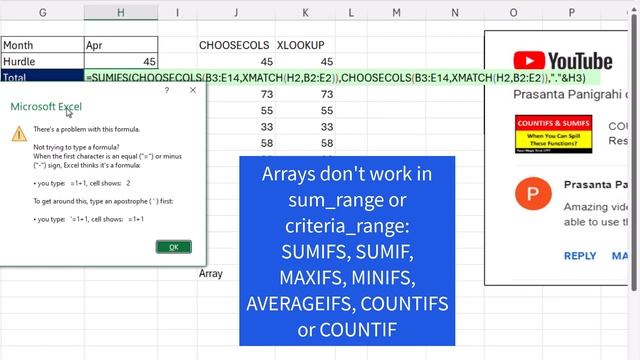Click the YouTube logo in the comment card
The height and width of the screenshot is (360, 640).
[x=563, y=61]
